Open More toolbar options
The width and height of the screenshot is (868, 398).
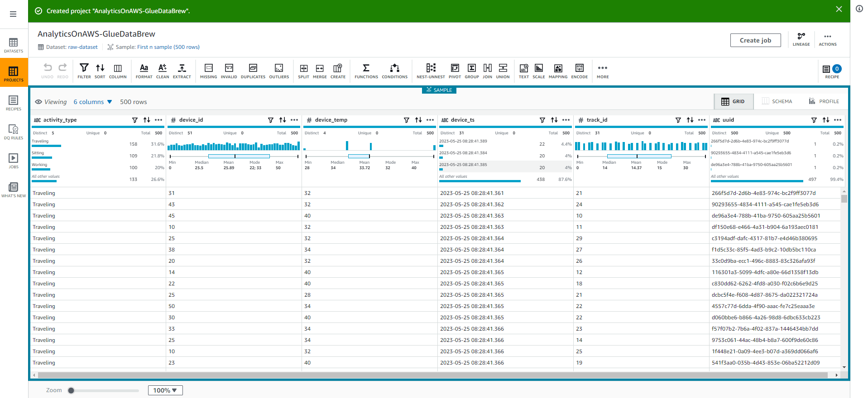point(603,71)
